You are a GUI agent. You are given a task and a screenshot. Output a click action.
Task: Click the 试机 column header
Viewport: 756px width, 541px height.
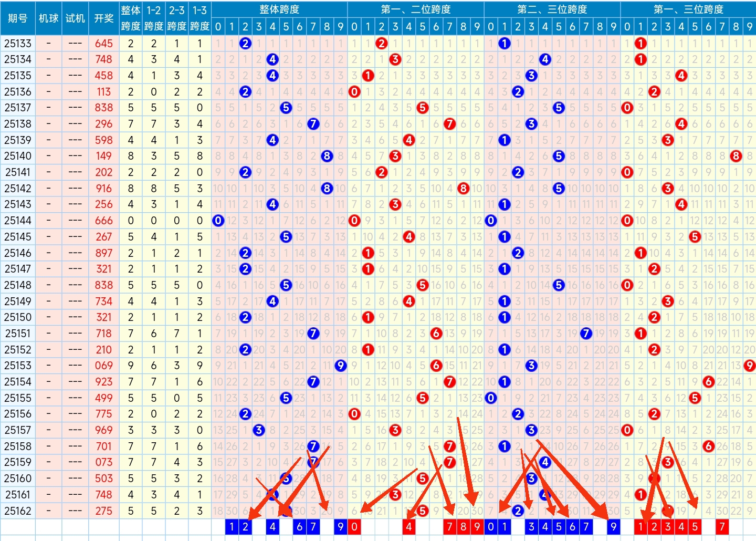tap(75, 18)
